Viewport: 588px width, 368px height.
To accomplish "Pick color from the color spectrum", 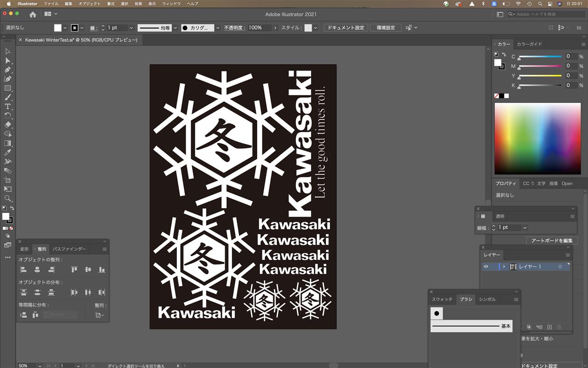I will [x=537, y=138].
